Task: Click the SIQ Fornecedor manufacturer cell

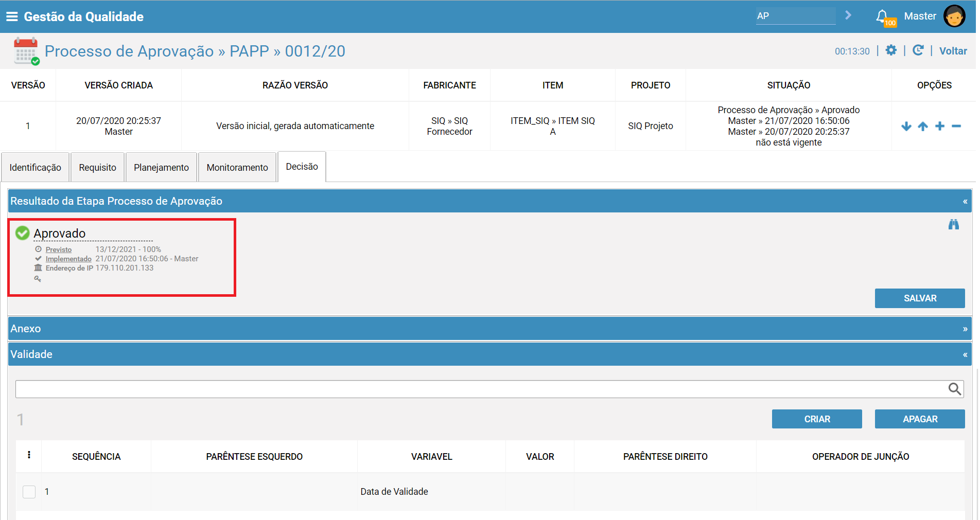Action: tap(449, 126)
